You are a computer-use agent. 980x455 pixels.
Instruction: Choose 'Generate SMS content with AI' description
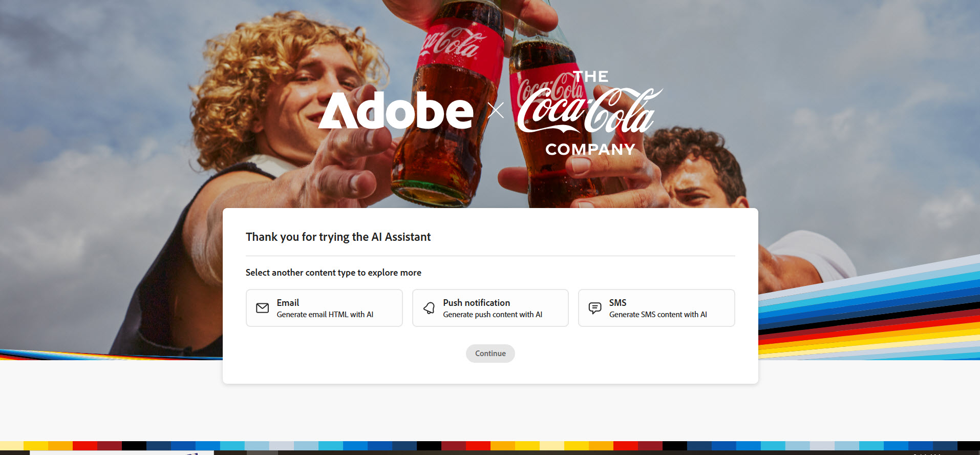coord(658,315)
